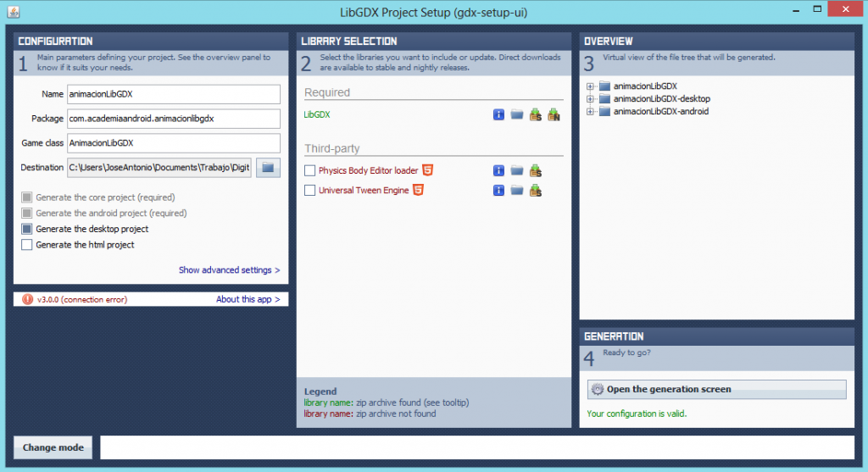Select animacionLibGDX root tree label
The image size is (868, 472).
coord(645,86)
